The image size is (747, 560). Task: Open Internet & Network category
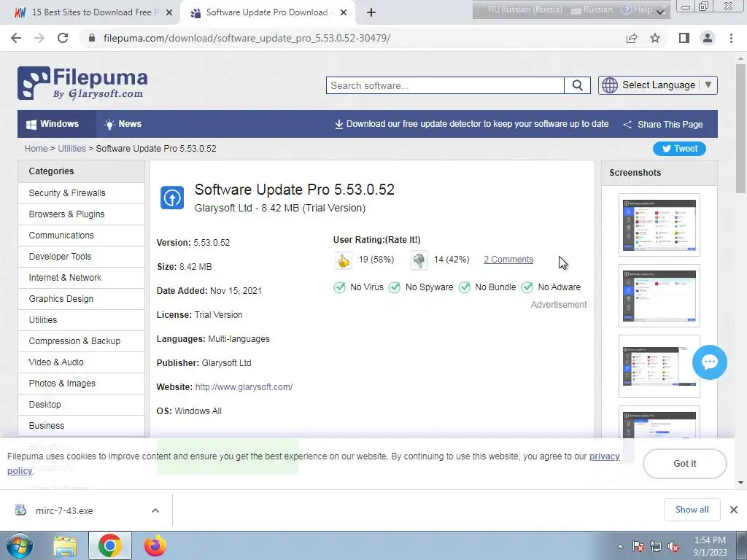coord(82,278)
